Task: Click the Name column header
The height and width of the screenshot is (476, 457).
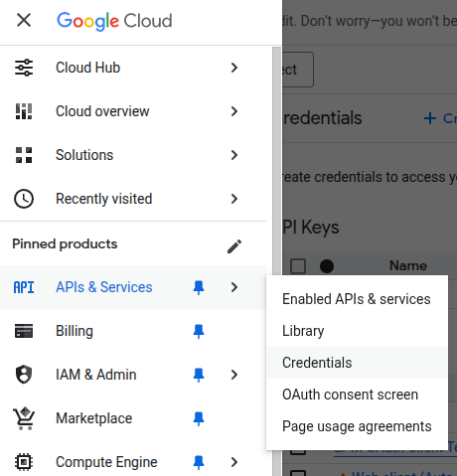Action: pos(408,265)
